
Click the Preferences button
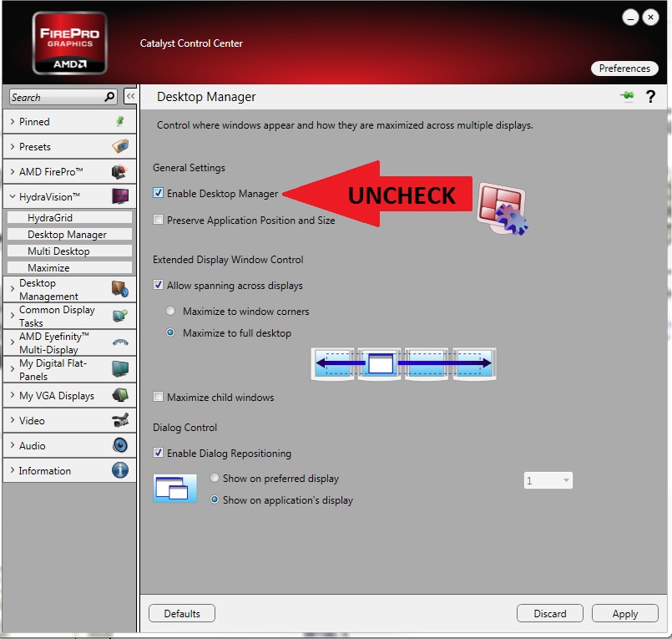click(x=624, y=68)
